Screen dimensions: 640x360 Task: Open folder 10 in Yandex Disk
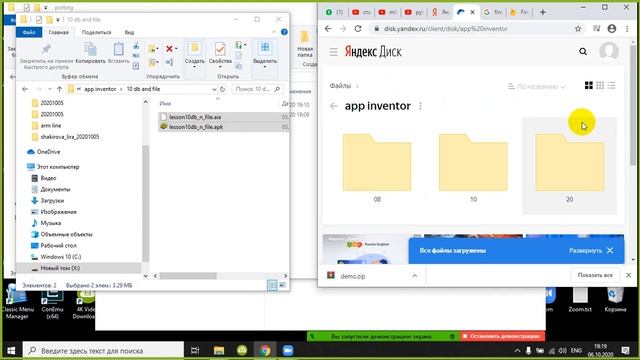tap(473, 167)
